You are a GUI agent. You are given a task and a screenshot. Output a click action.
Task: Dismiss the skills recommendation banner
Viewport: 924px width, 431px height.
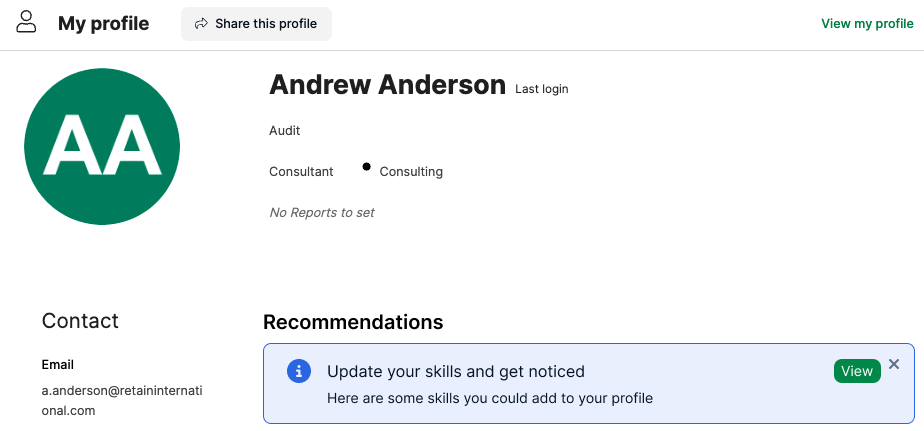tap(894, 364)
